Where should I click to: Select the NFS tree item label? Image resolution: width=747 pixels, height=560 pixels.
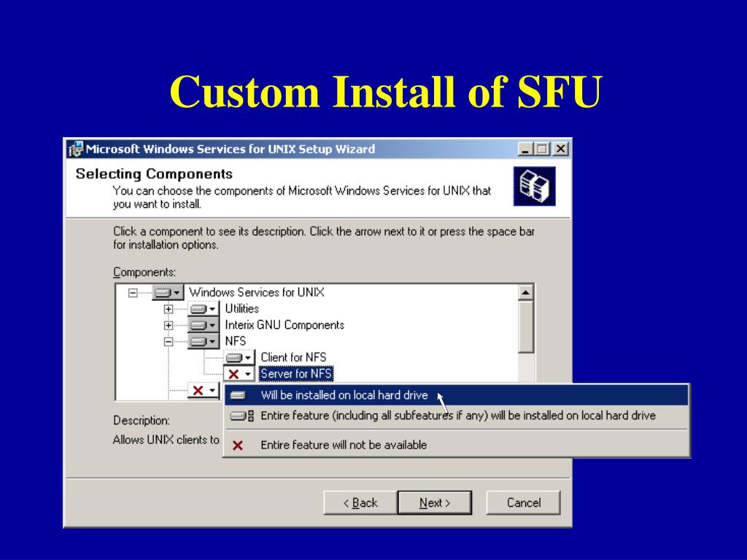click(236, 341)
